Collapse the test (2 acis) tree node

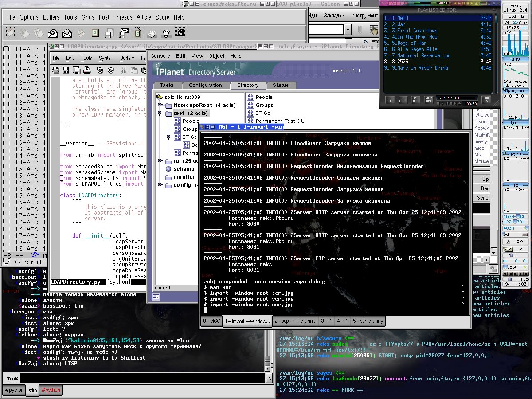coord(160,113)
